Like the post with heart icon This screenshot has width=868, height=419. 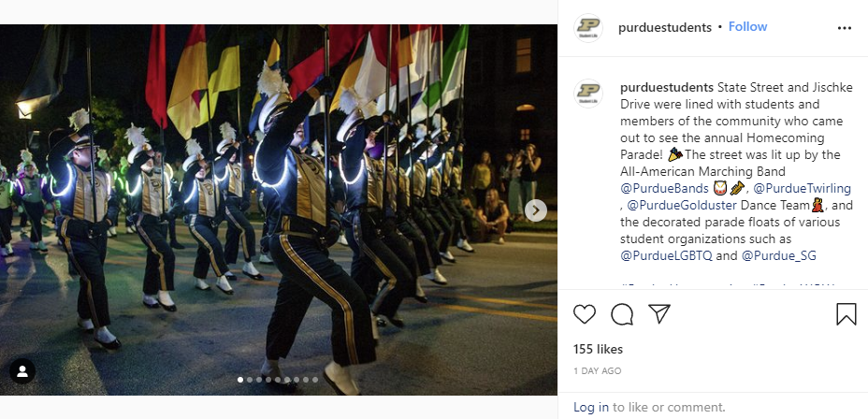click(584, 314)
